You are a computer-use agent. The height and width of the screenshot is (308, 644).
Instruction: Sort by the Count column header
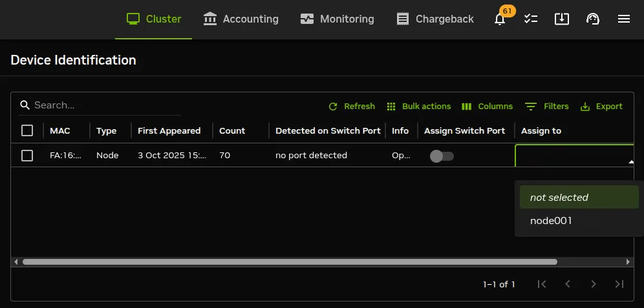pos(232,131)
